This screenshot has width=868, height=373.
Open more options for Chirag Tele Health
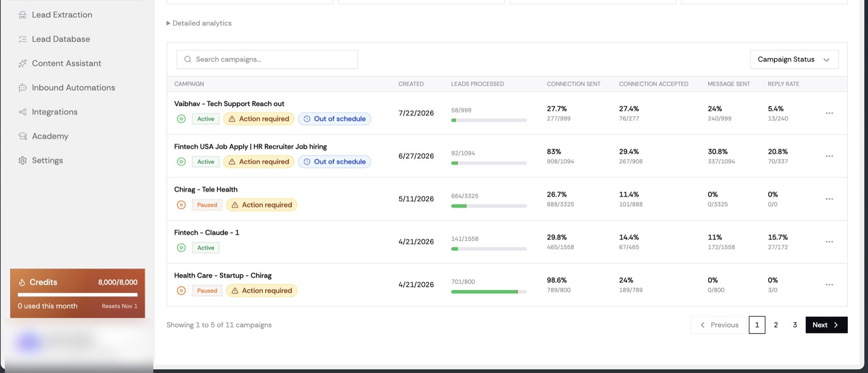[829, 199]
